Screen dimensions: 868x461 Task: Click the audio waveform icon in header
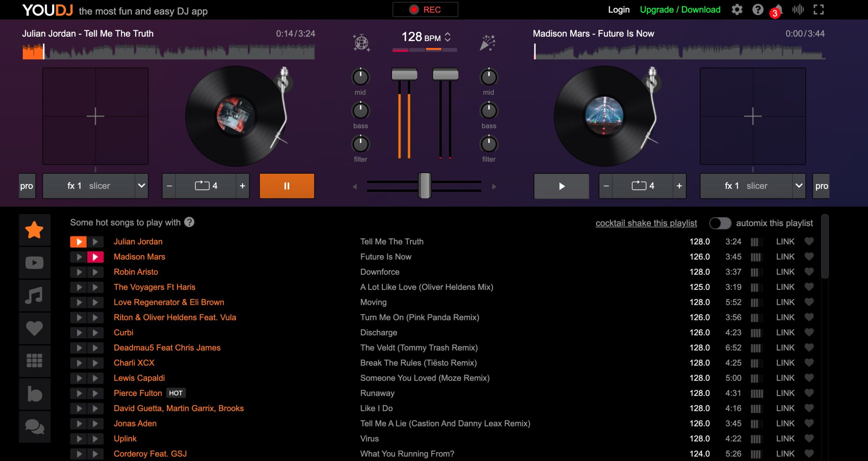point(798,9)
